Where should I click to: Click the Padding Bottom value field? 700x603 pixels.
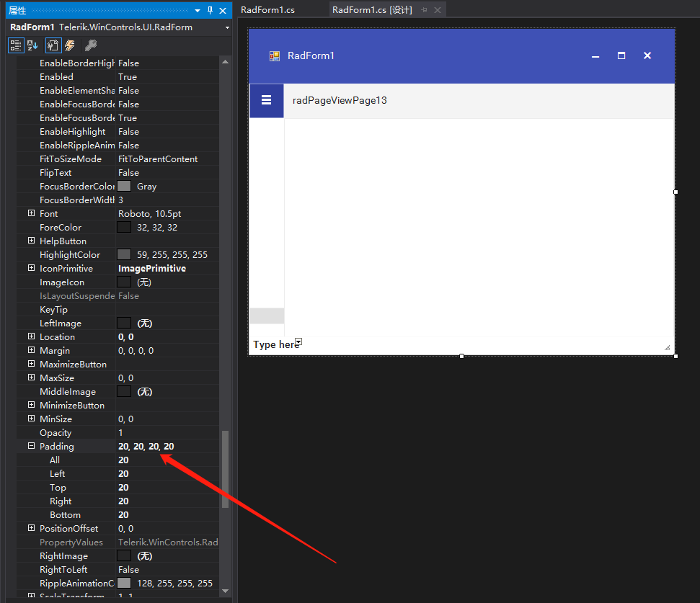pos(167,514)
